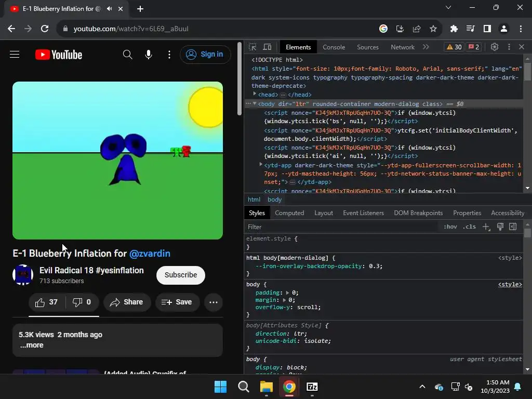Go to the YouTube home logo
Viewport: 532px width, 399px height.
pos(59,55)
